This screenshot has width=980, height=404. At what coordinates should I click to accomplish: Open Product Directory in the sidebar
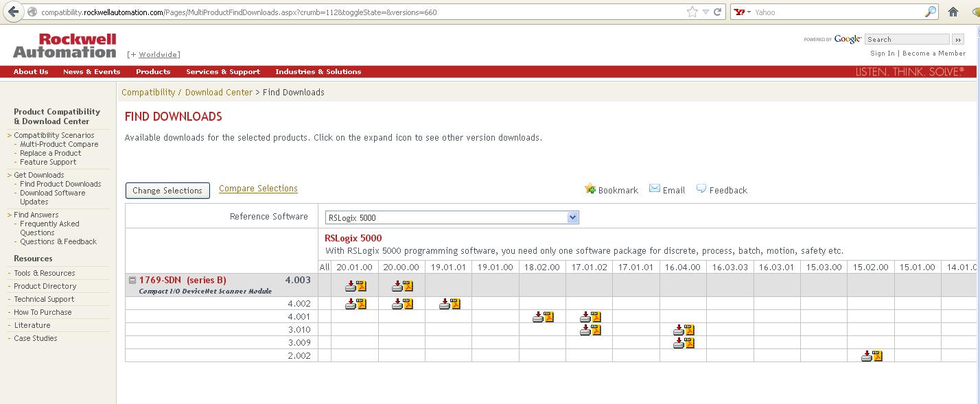45,286
